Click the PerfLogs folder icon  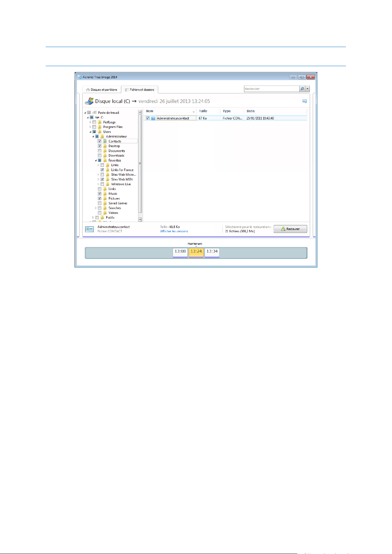tap(100, 122)
